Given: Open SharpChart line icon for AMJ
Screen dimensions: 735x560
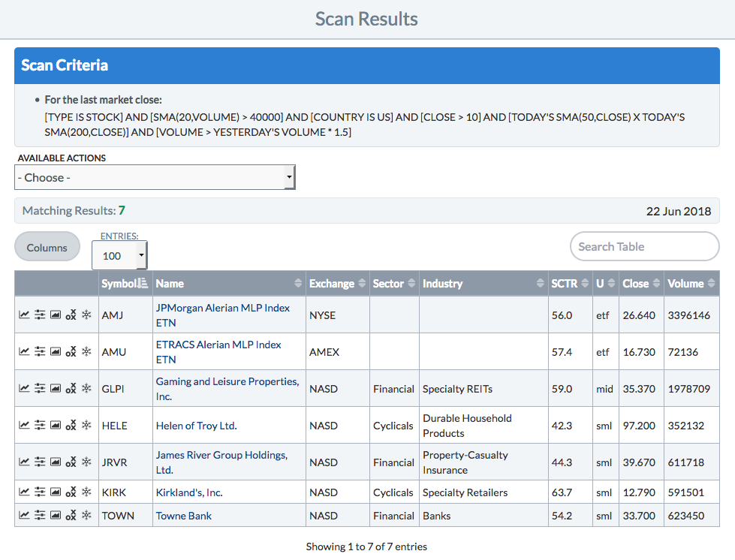Looking at the screenshot, I should pos(24,315).
